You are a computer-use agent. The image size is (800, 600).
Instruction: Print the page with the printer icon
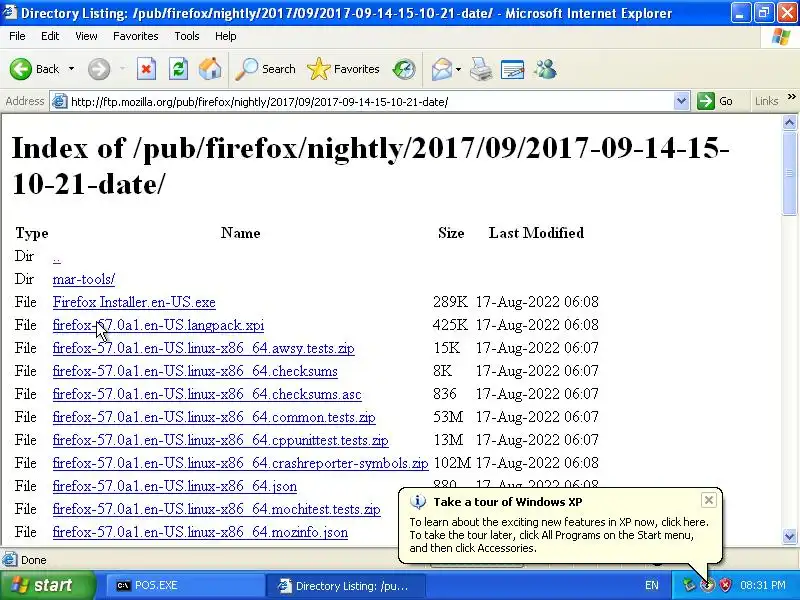(x=481, y=69)
